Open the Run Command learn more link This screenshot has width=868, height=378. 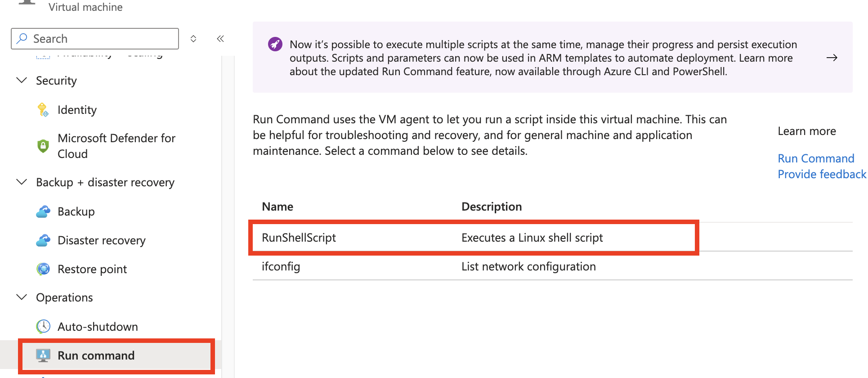click(x=816, y=158)
